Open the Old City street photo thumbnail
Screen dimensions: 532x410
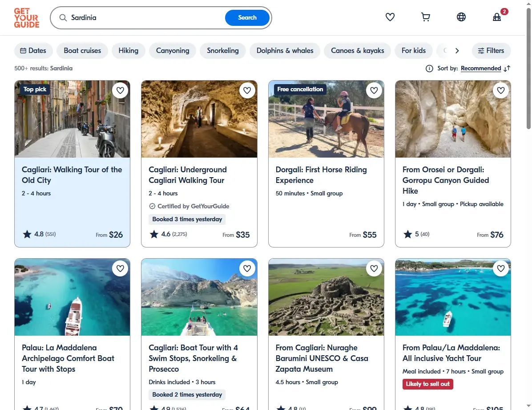click(72, 119)
